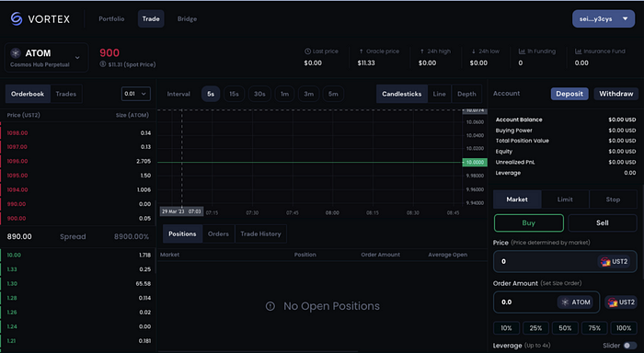The width and height of the screenshot is (644, 353).
Task: Open the Trade page
Action: click(x=151, y=19)
